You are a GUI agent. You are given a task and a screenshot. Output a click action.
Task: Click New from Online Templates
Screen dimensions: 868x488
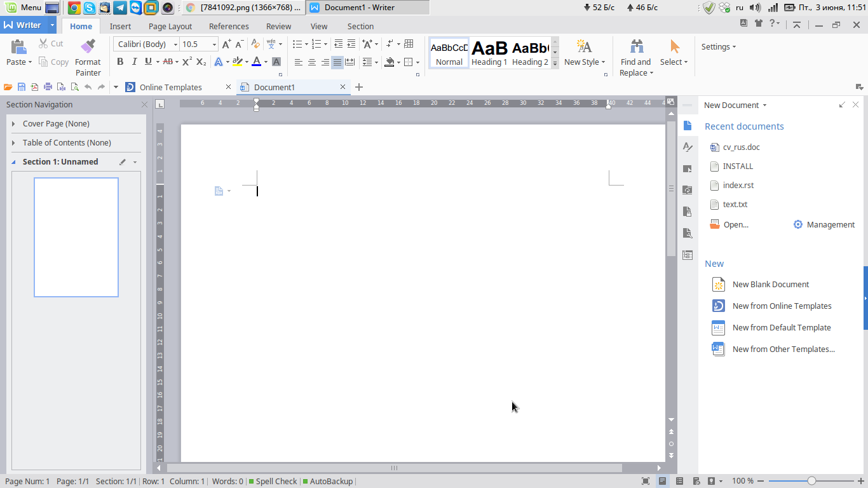click(782, 306)
